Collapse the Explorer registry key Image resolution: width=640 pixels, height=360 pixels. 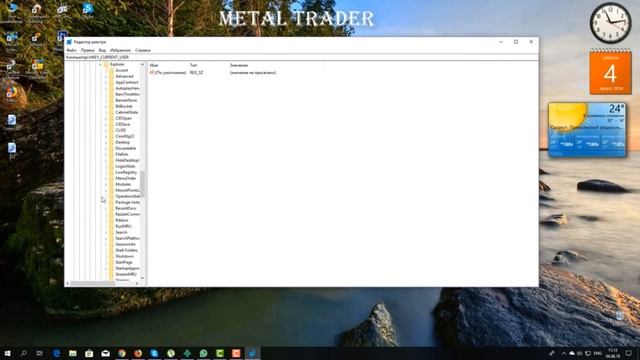[x=101, y=64]
